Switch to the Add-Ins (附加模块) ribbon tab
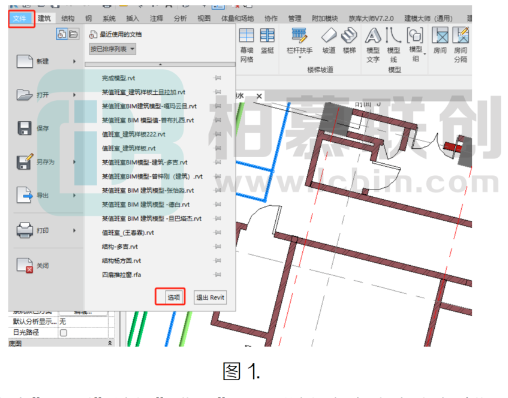 coord(325,18)
